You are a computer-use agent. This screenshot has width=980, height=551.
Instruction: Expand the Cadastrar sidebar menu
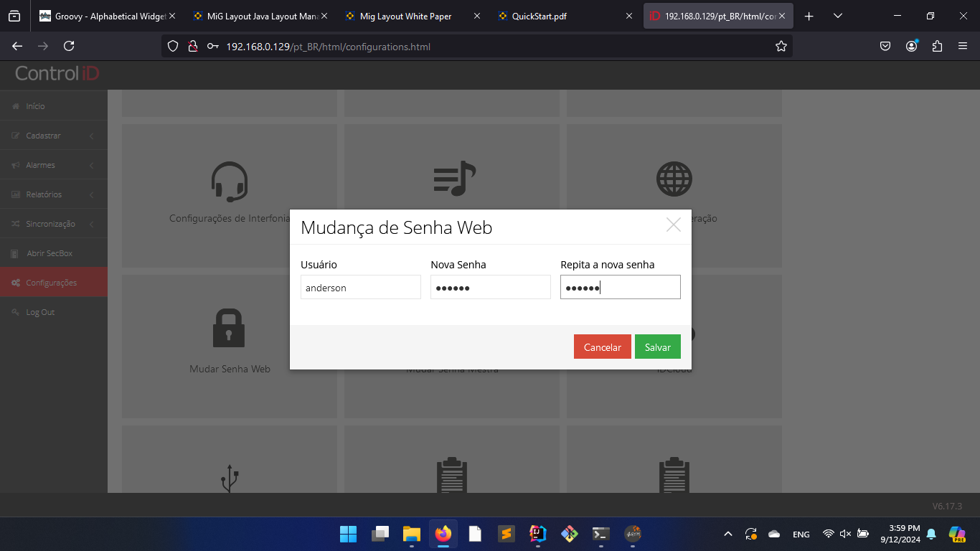click(44, 136)
